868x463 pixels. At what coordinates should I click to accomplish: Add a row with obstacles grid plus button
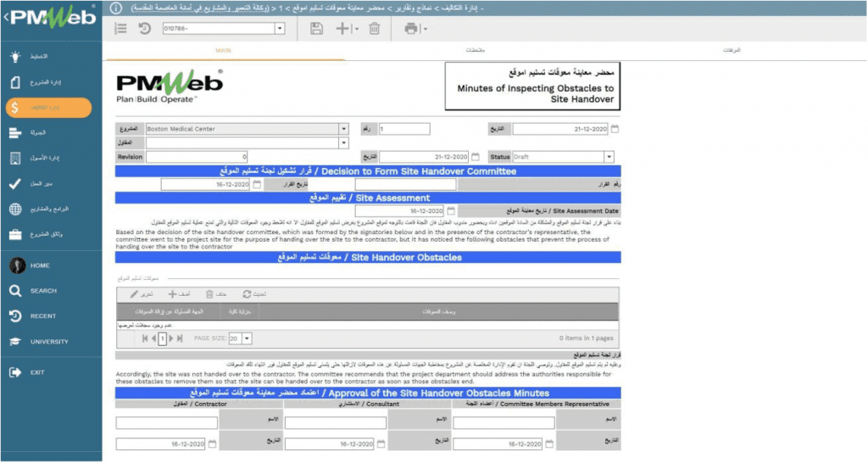point(180,294)
